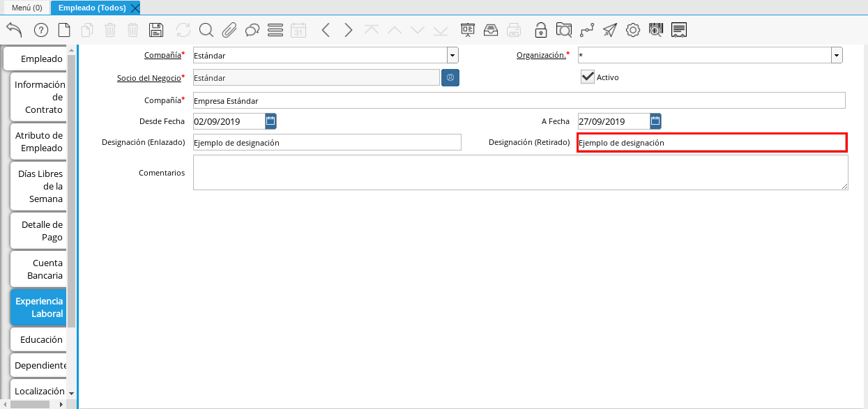Open the Help question mark icon
Viewport: 868px width, 409px height.
41,30
